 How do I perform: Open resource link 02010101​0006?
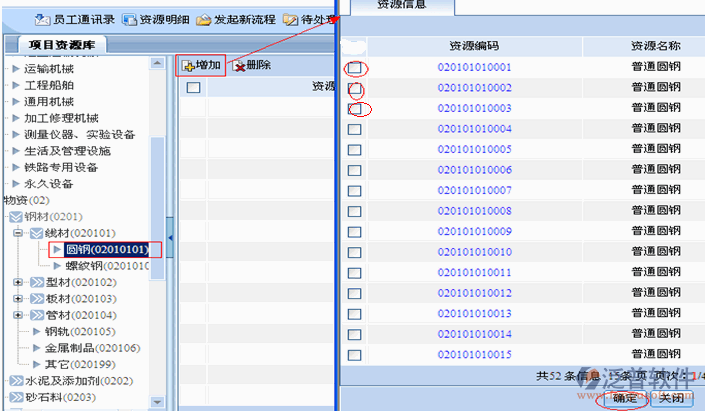pyautogui.click(x=474, y=170)
